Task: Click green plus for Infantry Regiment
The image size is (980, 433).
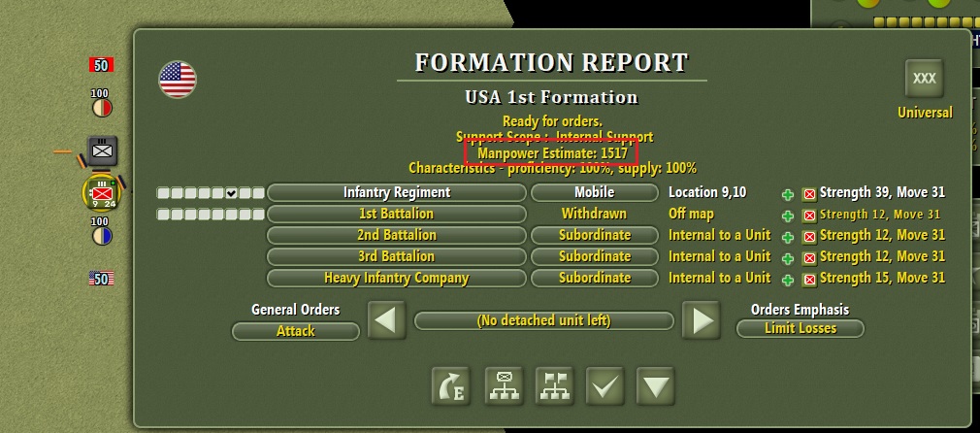Action: [x=788, y=194]
